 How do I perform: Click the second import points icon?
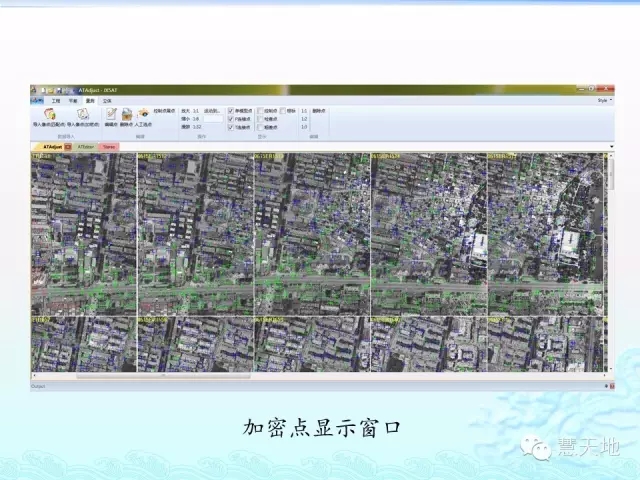[x=82, y=115]
